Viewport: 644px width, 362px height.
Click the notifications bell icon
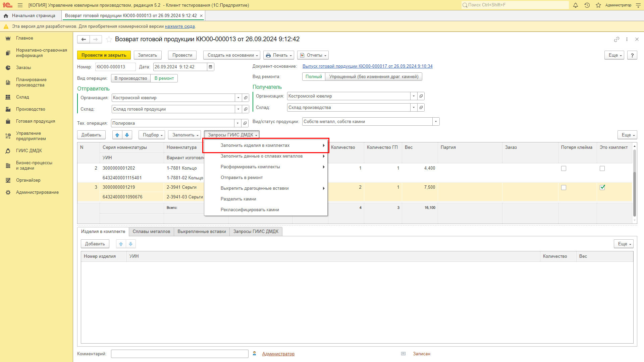[576, 5]
